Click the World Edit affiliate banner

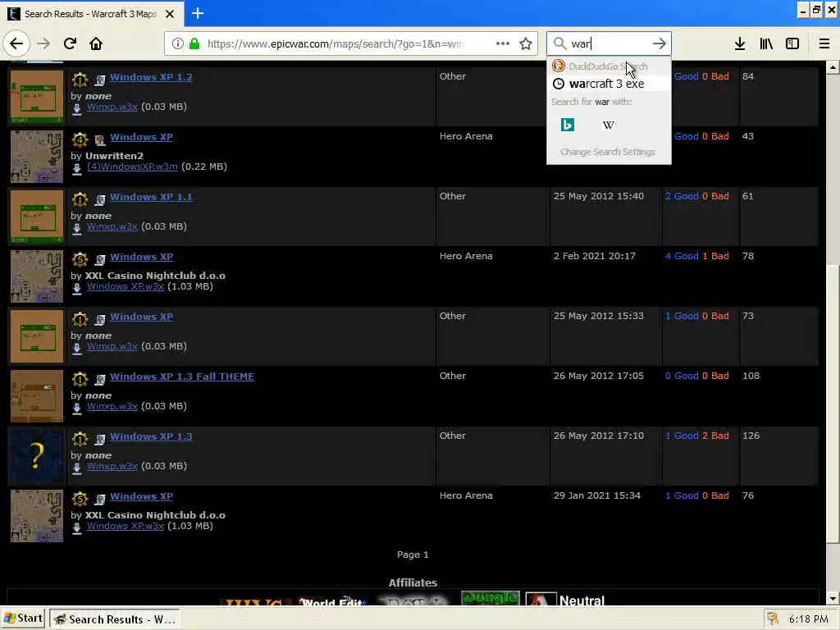click(x=332, y=601)
